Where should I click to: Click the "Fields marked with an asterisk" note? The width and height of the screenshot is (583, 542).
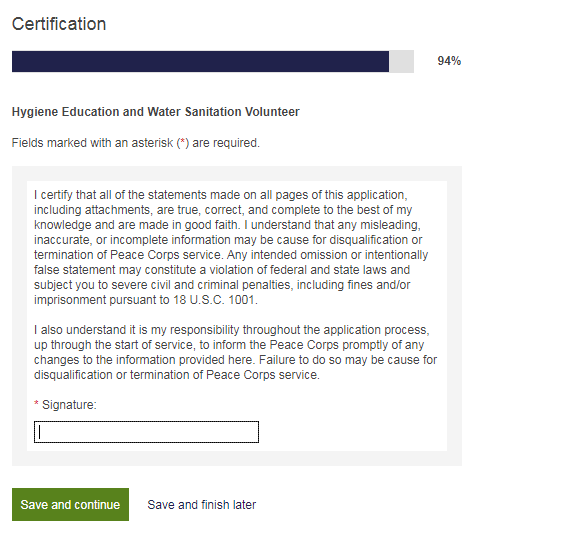(x=136, y=143)
